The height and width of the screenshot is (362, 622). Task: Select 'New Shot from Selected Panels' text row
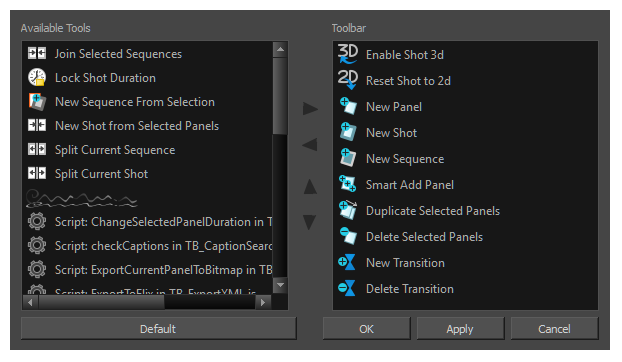point(137,126)
